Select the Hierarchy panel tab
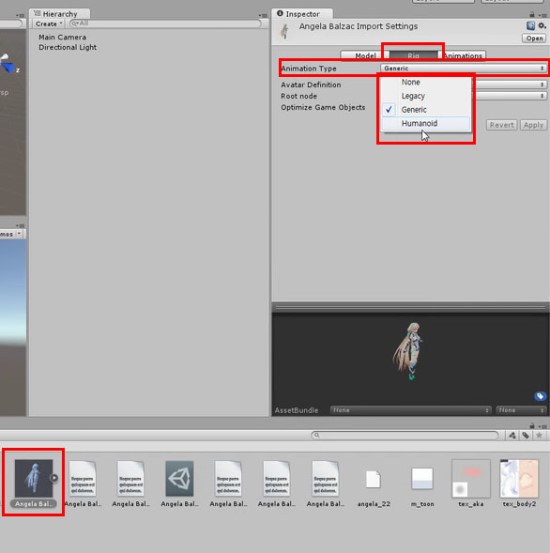The image size is (550, 553). [59, 14]
